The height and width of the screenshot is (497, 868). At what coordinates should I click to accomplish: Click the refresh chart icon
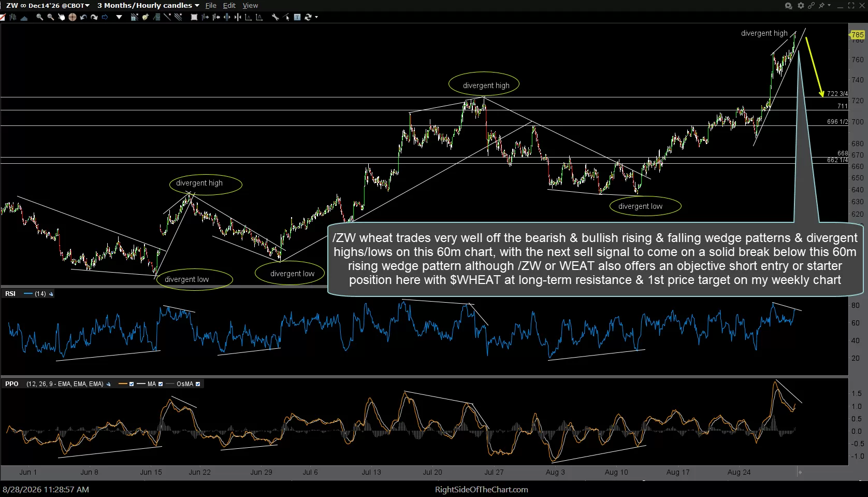[x=308, y=17]
